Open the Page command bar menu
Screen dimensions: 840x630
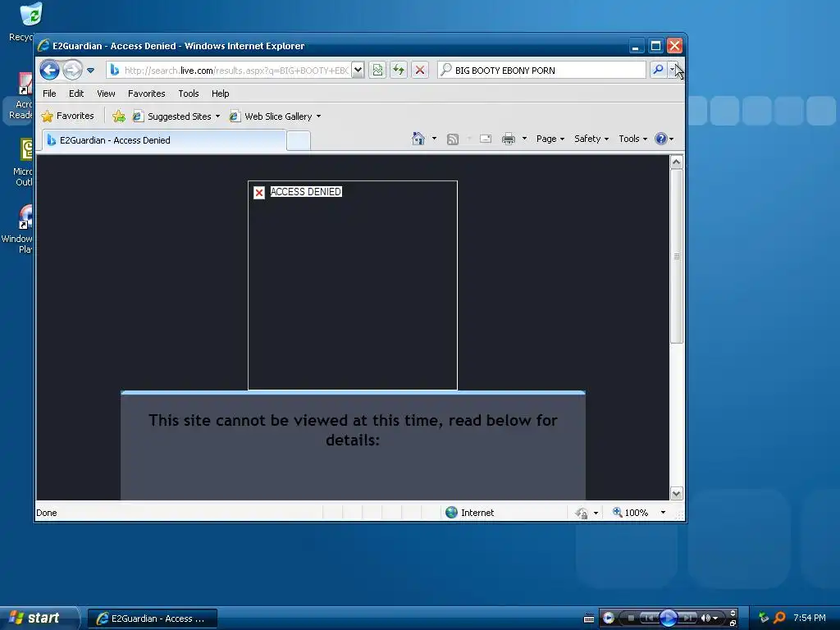pyautogui.click(x=550, y=139)
